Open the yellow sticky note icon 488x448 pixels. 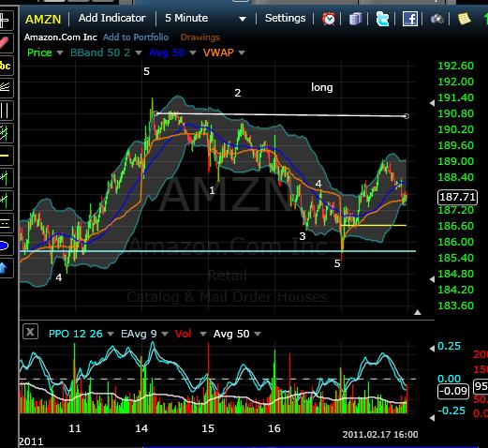coord(464,19)
